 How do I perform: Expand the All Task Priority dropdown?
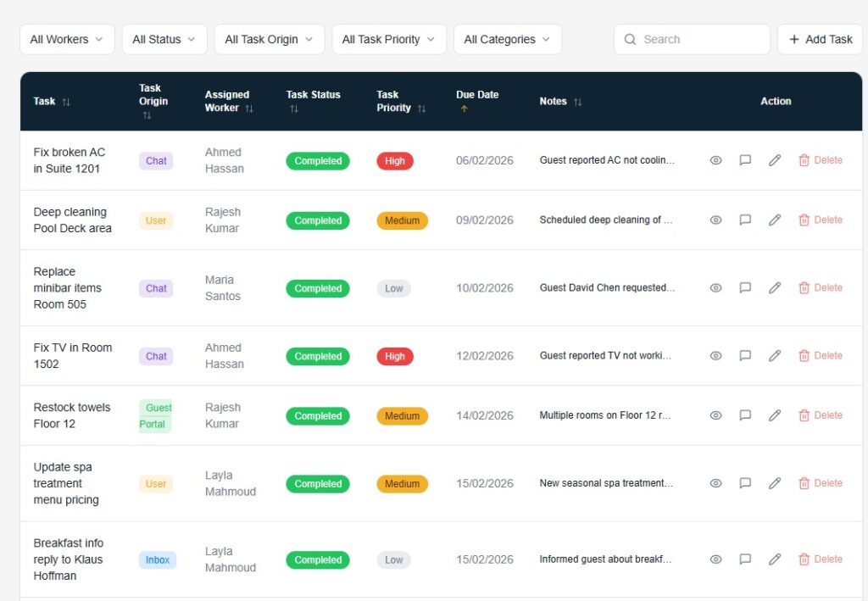[388, 39]
